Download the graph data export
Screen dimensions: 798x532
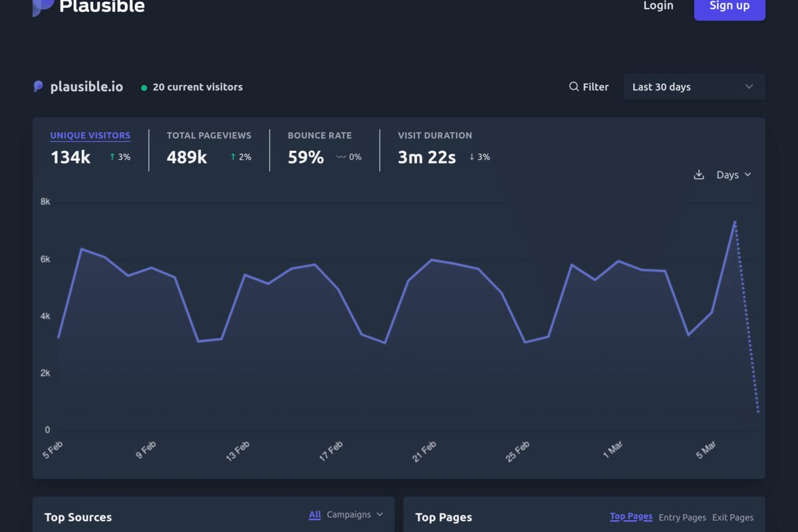point(699,174)
